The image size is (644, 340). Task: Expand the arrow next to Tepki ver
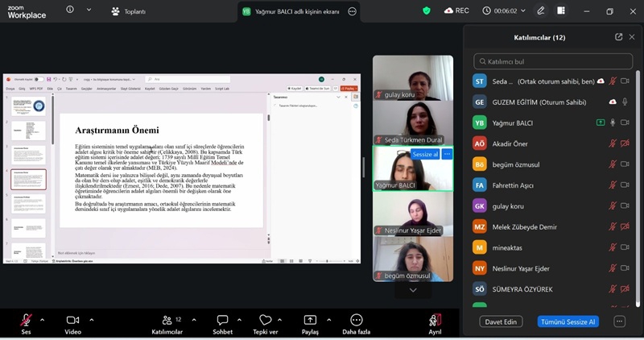click(x=279, y=319)
